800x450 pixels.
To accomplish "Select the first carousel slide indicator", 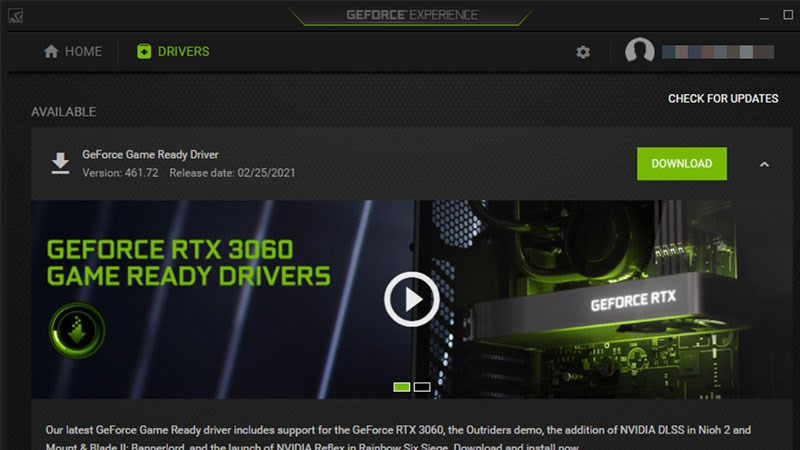I will (402, 387).
